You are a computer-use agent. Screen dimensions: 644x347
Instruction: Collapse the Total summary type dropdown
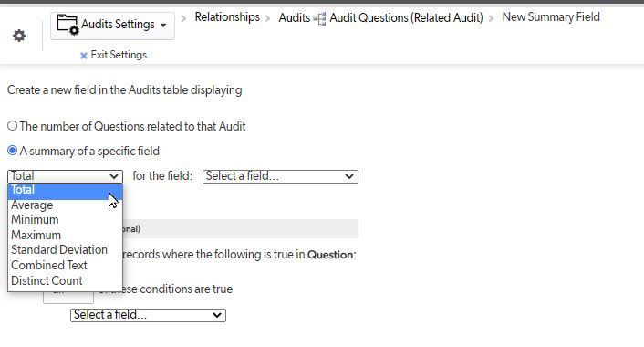65,176
